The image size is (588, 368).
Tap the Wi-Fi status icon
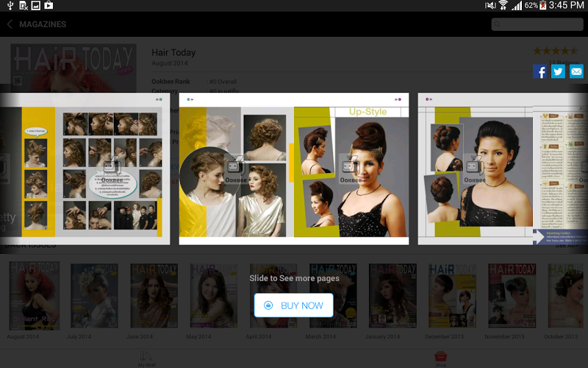click(503, 5)
